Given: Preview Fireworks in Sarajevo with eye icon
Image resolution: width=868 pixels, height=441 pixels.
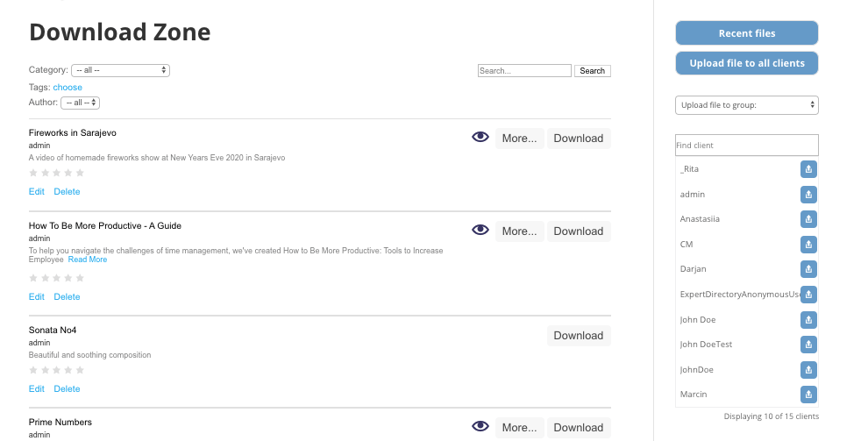Looking at the screenshot, I should (480, 138).
